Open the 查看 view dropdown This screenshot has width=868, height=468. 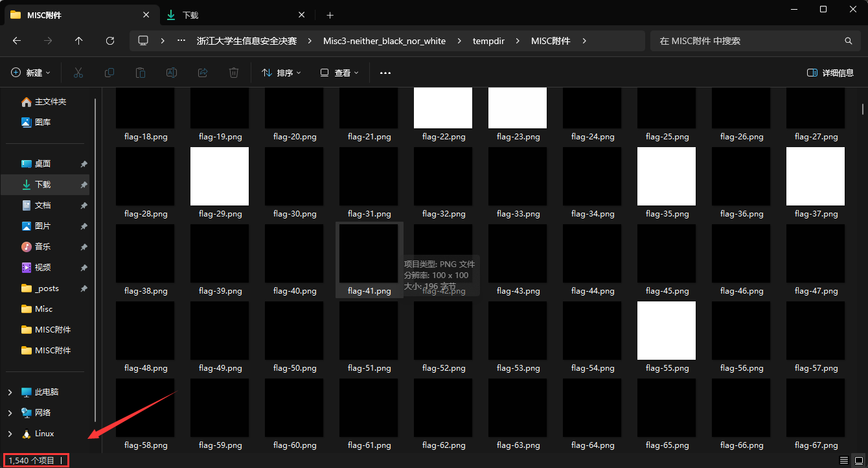[x=339, y=73]
